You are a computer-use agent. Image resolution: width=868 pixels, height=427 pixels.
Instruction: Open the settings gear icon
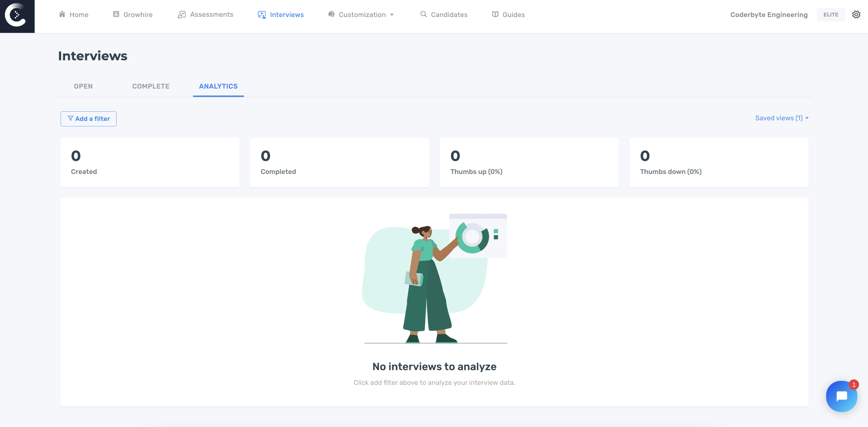(856, 14)
